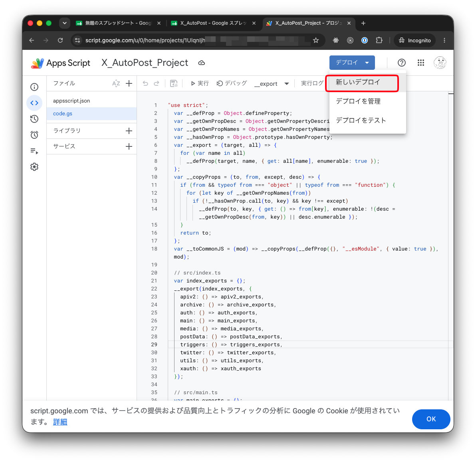Add a service with its plus icon
The image size is (476, 462).
pos(129,146)
